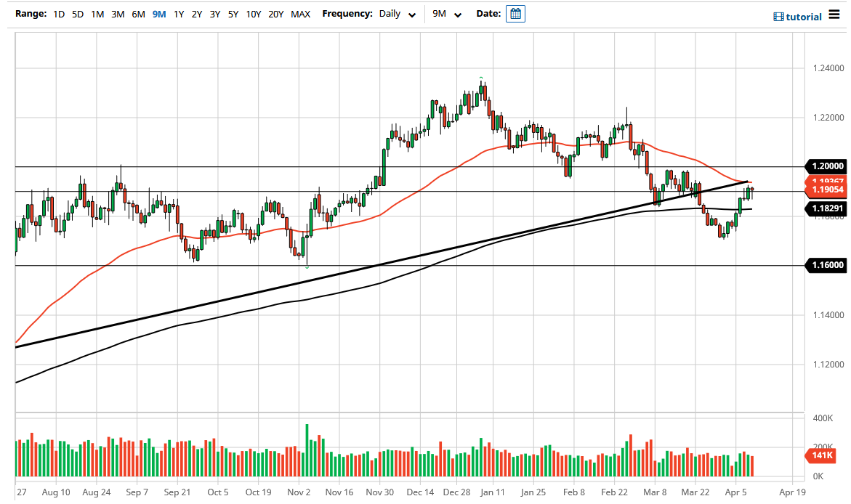Select the 1M range
851x504 pixels.
coord(97,14)
